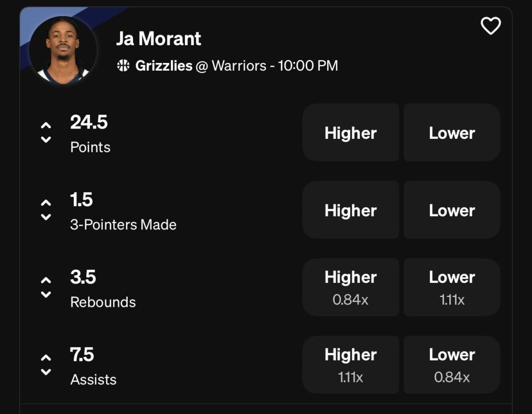Open the Grizzlies @ Warriors game details
Screen dimensions: 532x414
click(236, 66)
